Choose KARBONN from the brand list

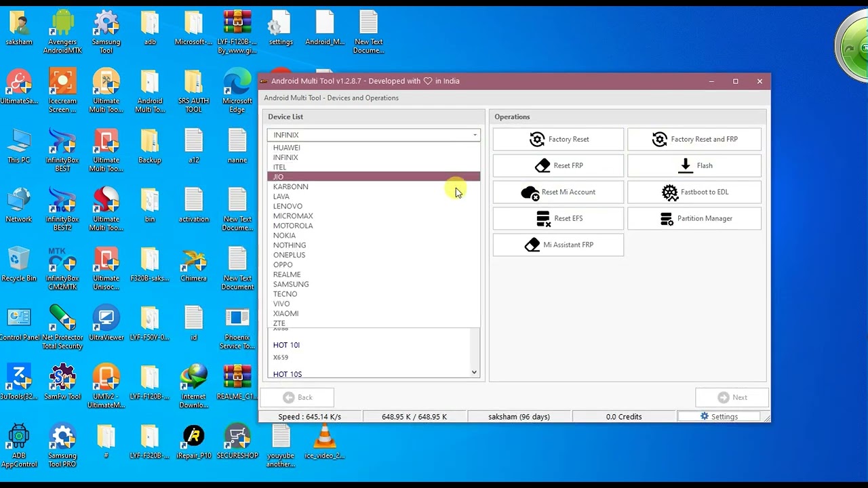click(374, 186)
